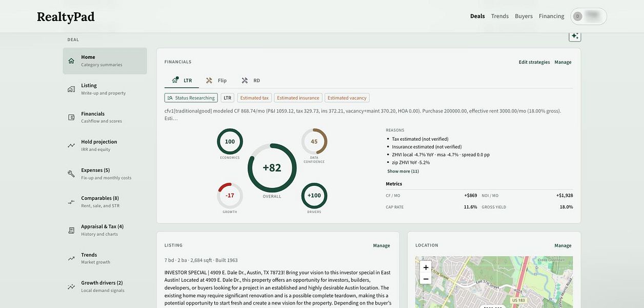
Task: Open Listing Write-up and property item
Action: [105, 89]
